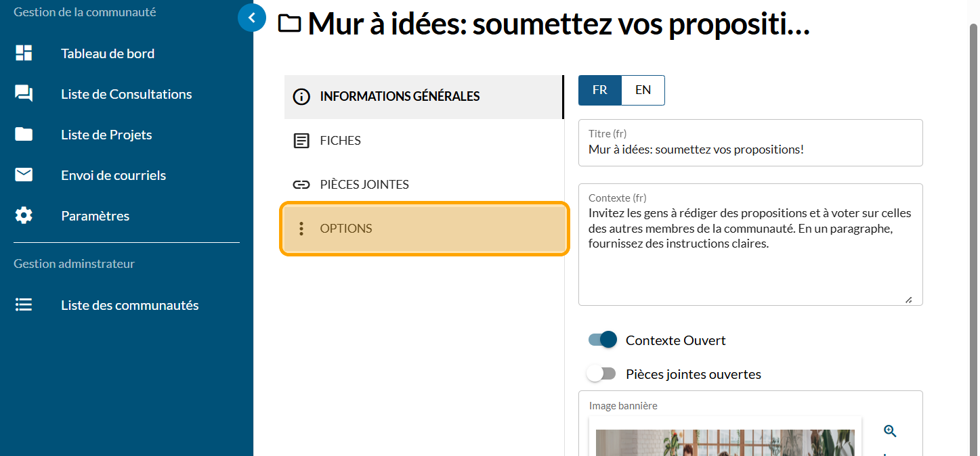Open the Pièces jointes tab

(424, 185)
